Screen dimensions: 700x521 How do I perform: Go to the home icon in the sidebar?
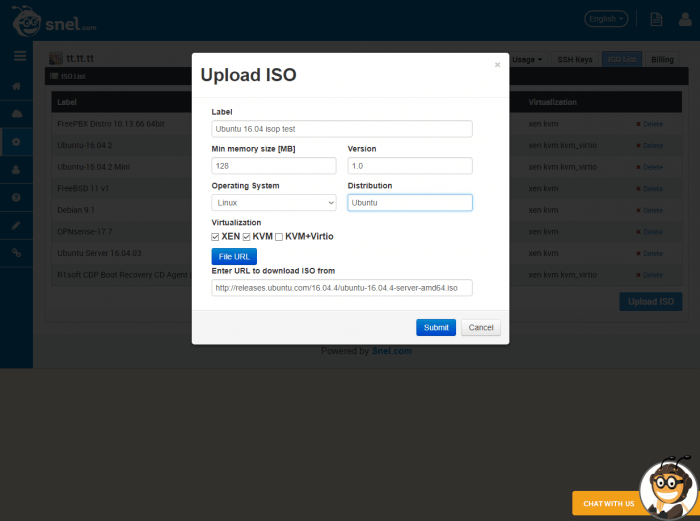pyautogui.click(x=17, y=86)
